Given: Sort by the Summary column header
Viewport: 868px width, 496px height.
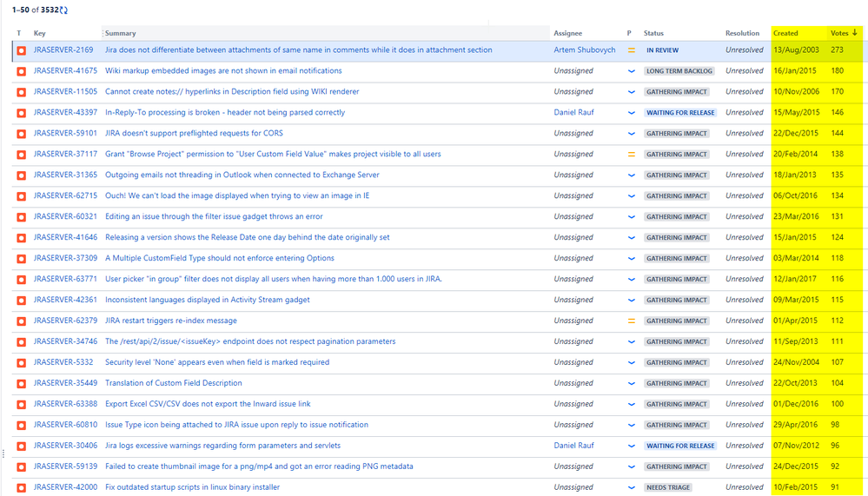Looking at the screenshot, I should pyautogui.click(x=120, y=33).
